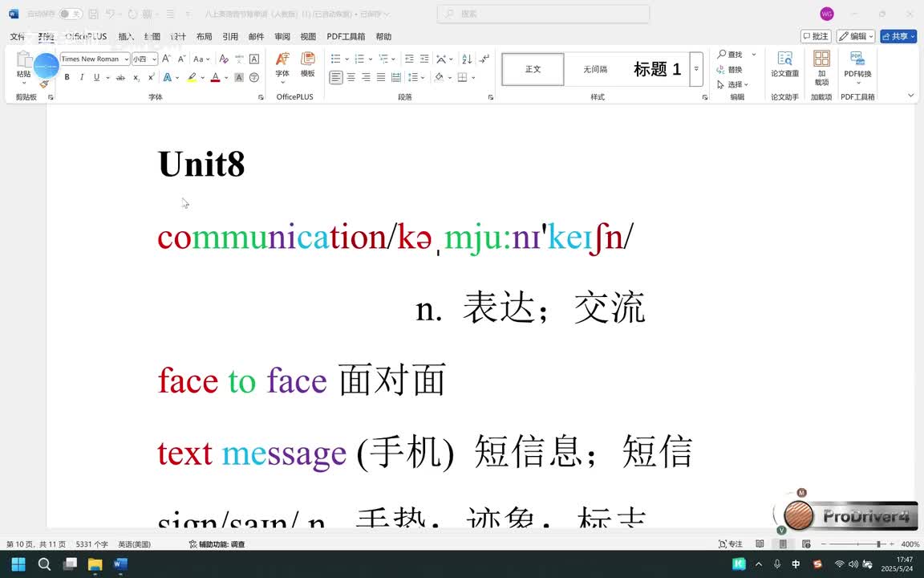This screenshot has width=924, height=578.
Task: Apply strikethrough to selected text
Action: [120, 77]
